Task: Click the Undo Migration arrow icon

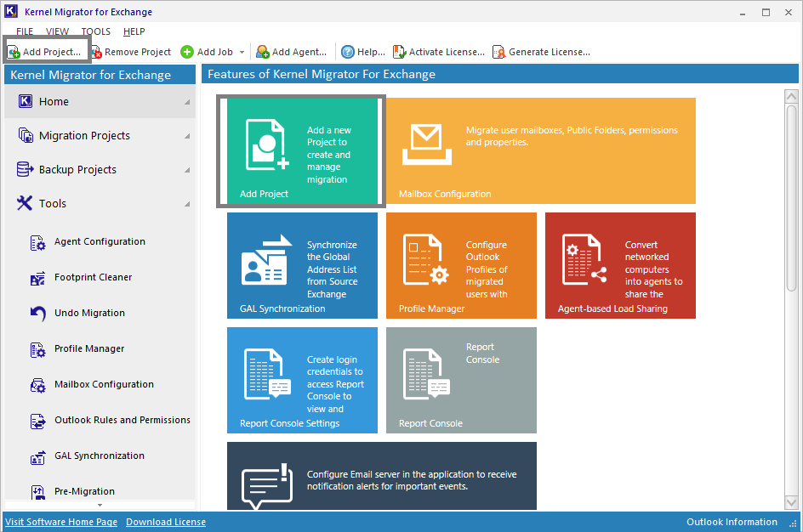Action: pyautogui.click(x=37, y=314)
